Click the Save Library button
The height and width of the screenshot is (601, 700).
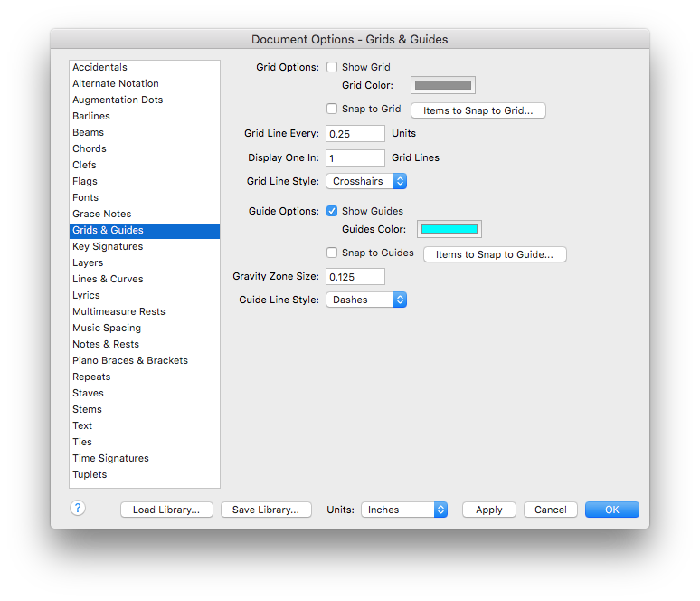(x=266, y=510)
